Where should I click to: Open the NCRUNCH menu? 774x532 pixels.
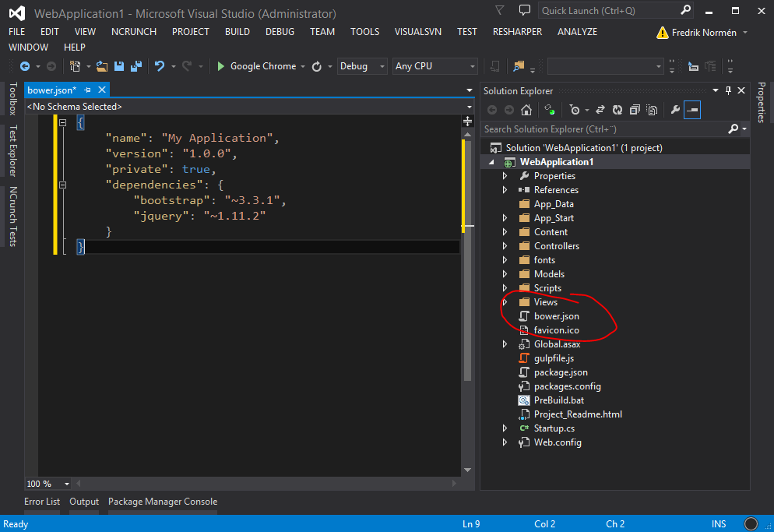tap(134, 32)
